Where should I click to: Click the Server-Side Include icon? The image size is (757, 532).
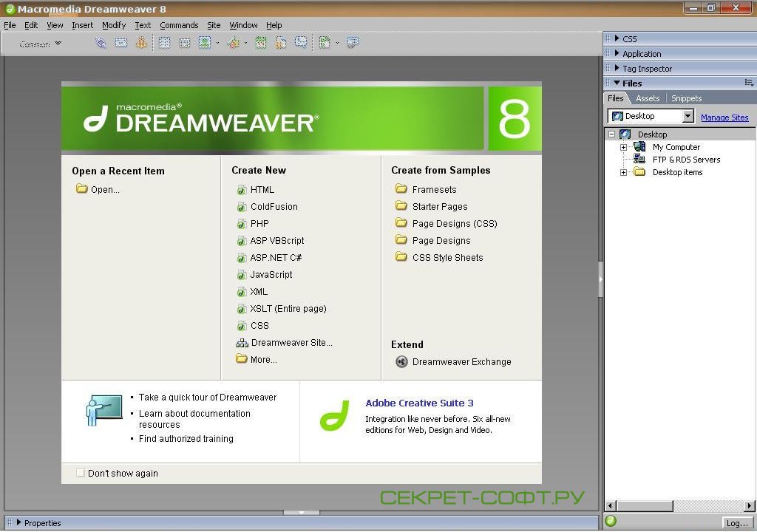coord(280,43)
